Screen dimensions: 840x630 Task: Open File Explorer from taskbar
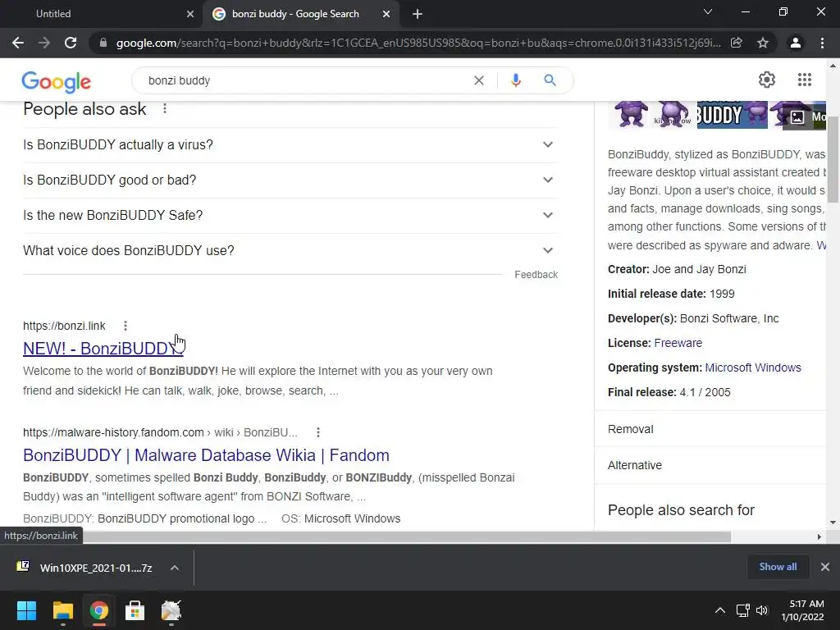(62, 610)
